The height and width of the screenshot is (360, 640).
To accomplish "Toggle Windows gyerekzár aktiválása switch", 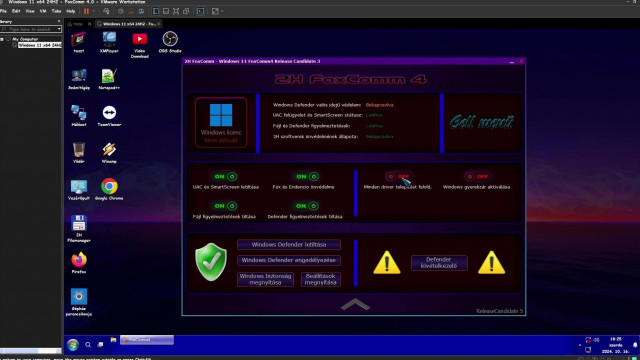I will point(477,176).
